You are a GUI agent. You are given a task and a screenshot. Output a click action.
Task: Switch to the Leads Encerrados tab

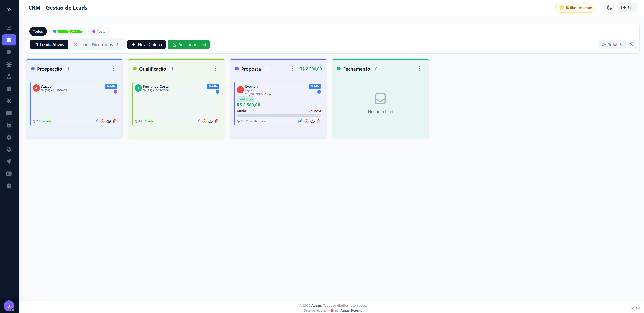96,44
